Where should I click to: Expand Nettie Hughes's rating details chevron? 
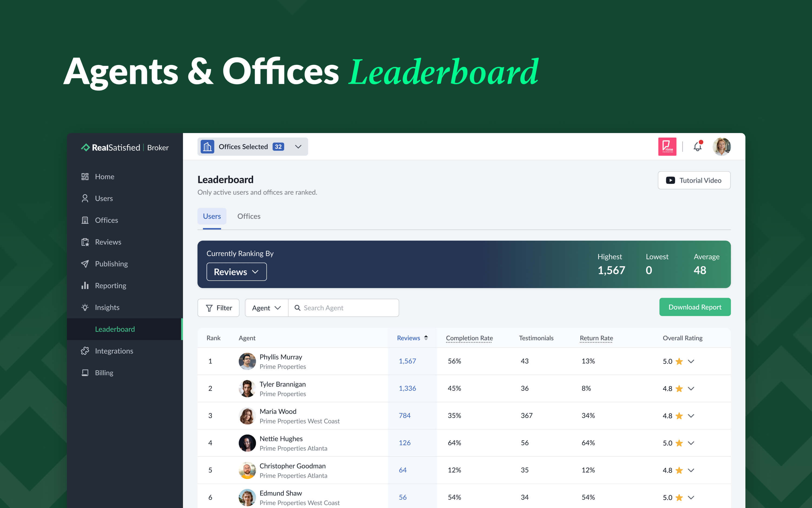point(691,443)
